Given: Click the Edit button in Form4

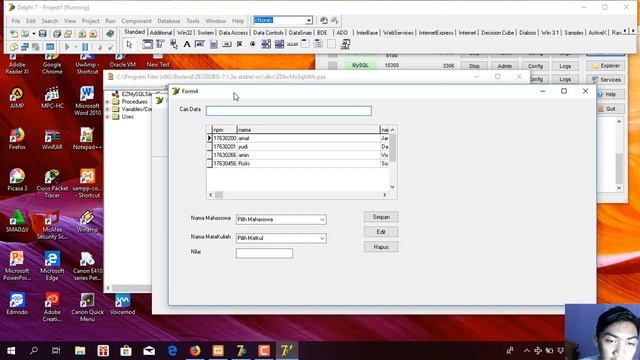Looking at the screenshot, I should (381, 232).
